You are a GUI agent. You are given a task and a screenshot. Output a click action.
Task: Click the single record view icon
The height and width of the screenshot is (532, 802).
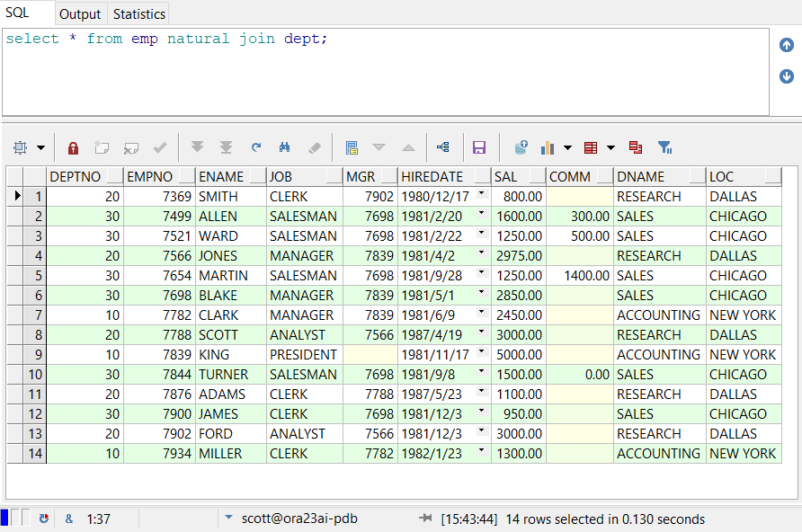click(352, 147)
